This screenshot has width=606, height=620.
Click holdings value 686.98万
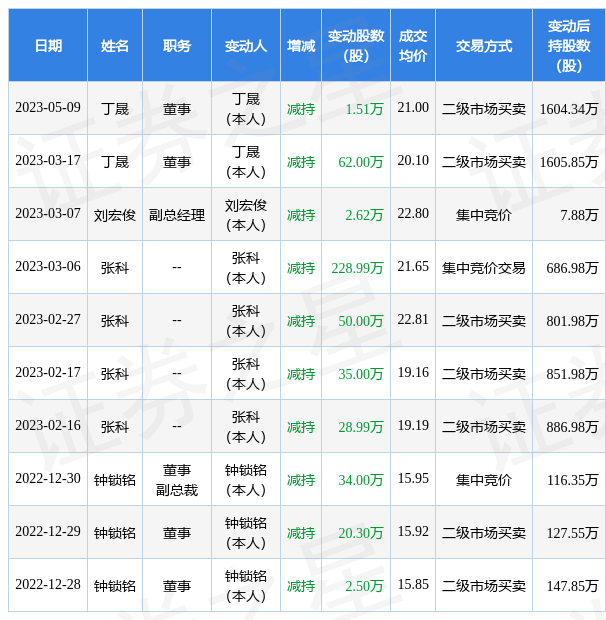[x=572, y=268]
